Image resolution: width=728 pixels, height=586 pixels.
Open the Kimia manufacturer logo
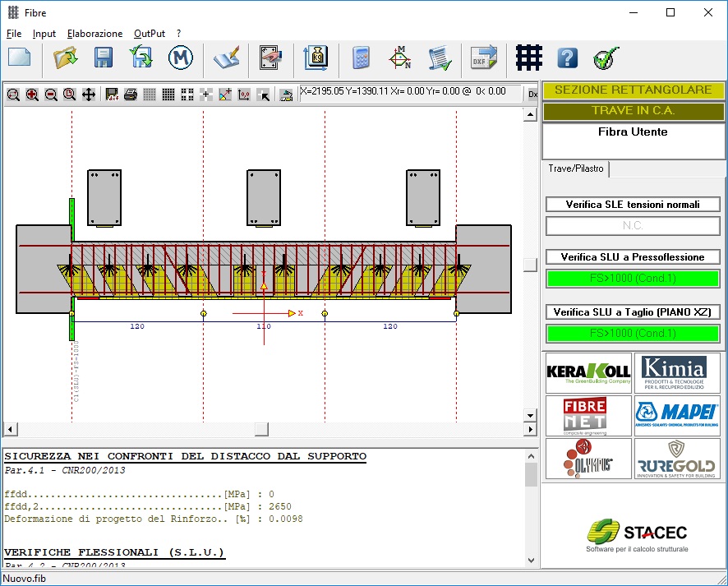click(677, 373)
